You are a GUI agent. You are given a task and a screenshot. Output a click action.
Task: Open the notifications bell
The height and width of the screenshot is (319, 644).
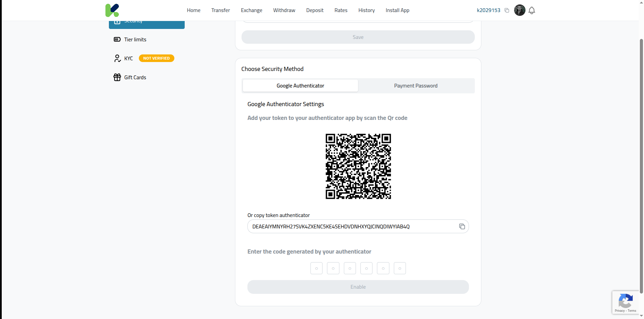coord(532,10)
